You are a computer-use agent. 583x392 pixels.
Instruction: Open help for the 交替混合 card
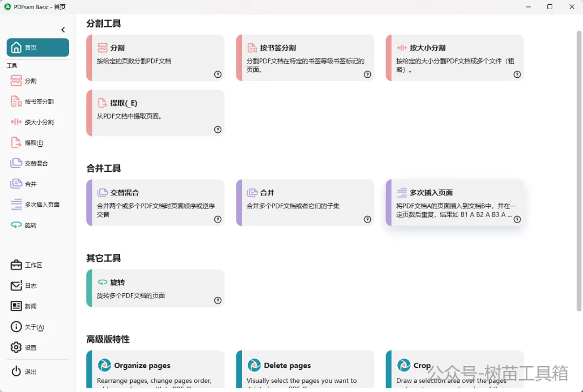click(x=218, y=219)
